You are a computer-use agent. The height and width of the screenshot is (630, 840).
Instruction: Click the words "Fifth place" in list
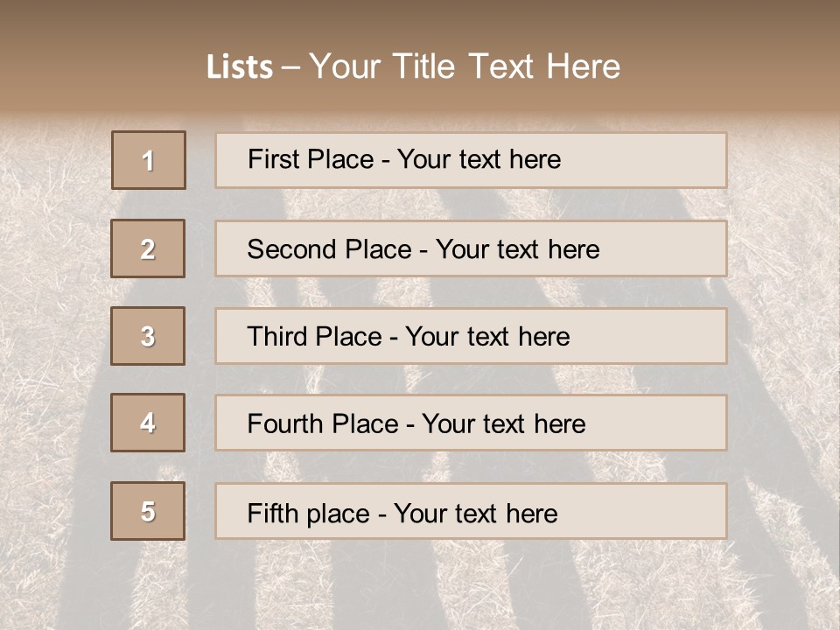(307, 513)
